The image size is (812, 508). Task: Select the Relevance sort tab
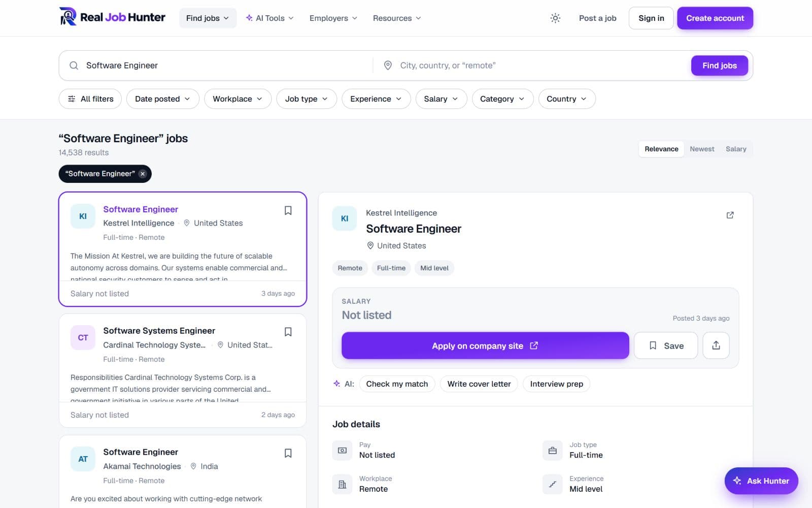click(661, 149)
